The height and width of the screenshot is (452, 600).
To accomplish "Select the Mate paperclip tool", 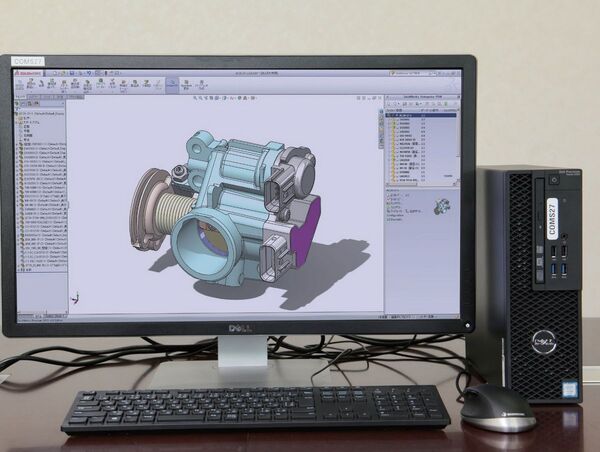I will coord(41,85).
